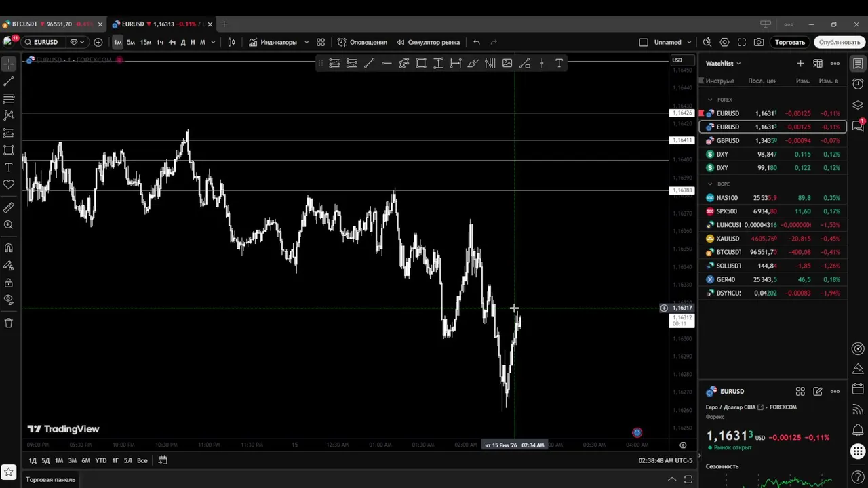This screenshot has height=488, width=868.
Task: Open a new tab with plus
Action: (224, 24)
